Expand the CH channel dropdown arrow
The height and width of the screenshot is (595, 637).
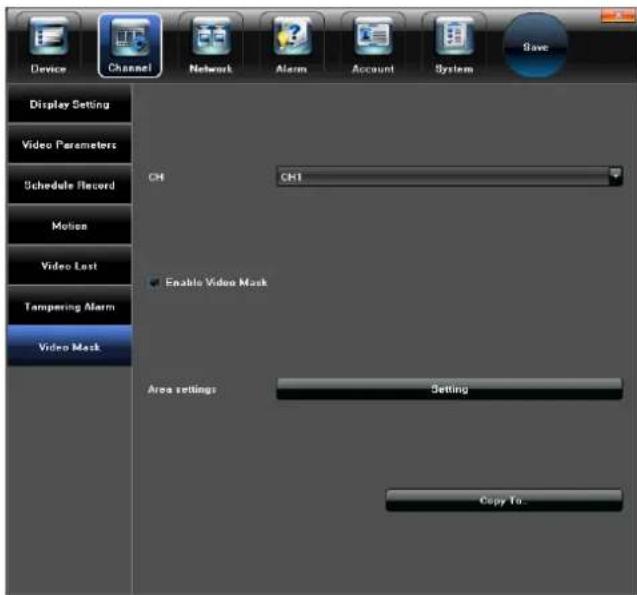(615, 176)
